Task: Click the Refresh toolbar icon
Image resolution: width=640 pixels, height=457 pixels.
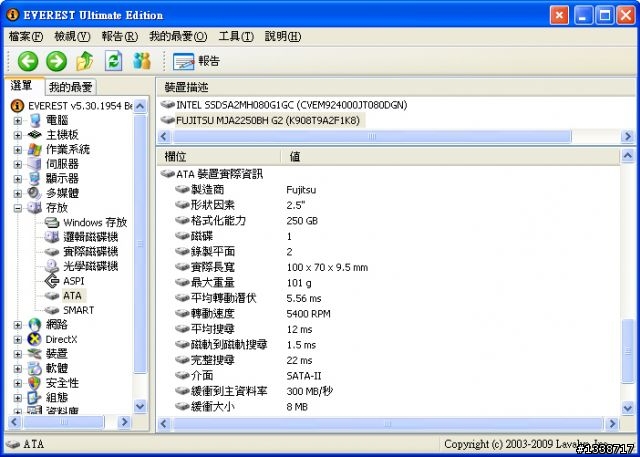Action: (x=113, y=61)
